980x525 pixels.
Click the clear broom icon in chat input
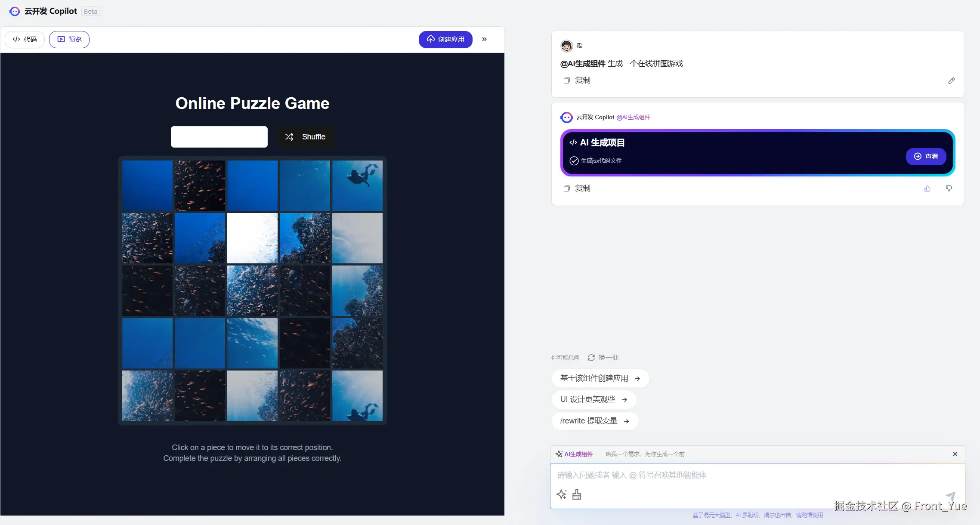[577, 494]
